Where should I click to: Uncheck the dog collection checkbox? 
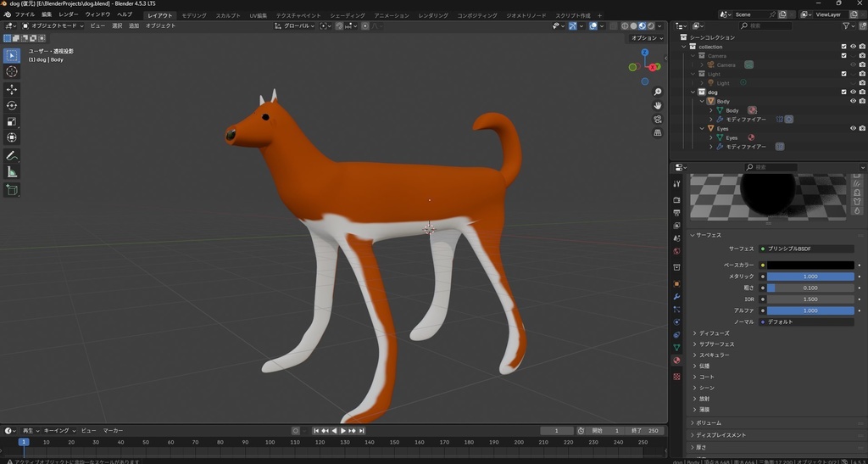[843, 92]
